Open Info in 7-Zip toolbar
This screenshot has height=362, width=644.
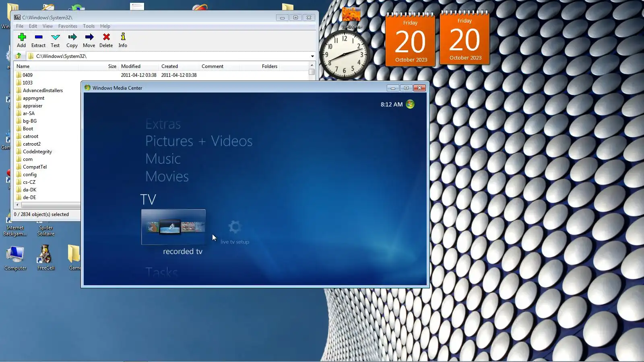(123, 40)
